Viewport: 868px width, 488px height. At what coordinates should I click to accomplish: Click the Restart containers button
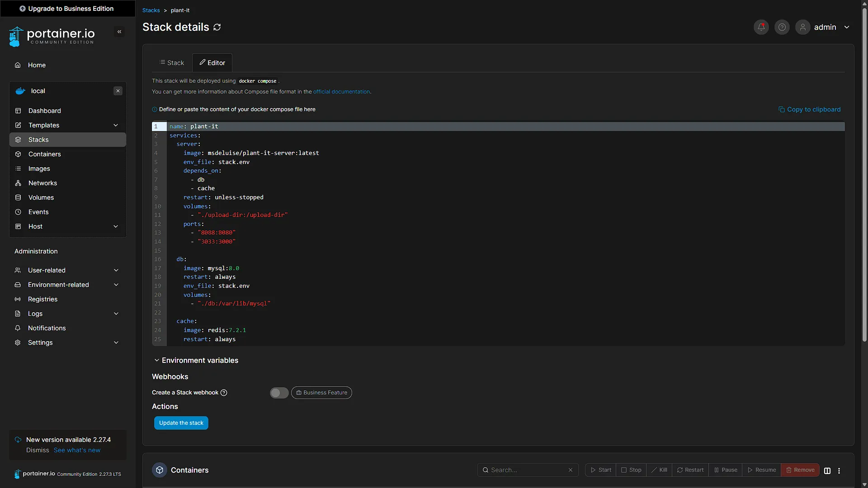pyautogui.click(x=690, y=470)
